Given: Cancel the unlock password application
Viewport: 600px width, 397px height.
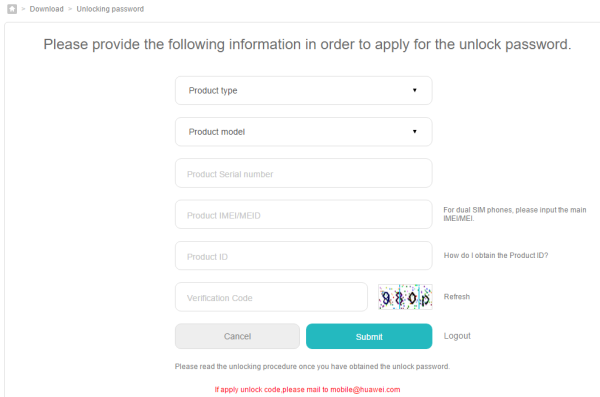Looking at the screenshot, I should click(x=237, y=336).
